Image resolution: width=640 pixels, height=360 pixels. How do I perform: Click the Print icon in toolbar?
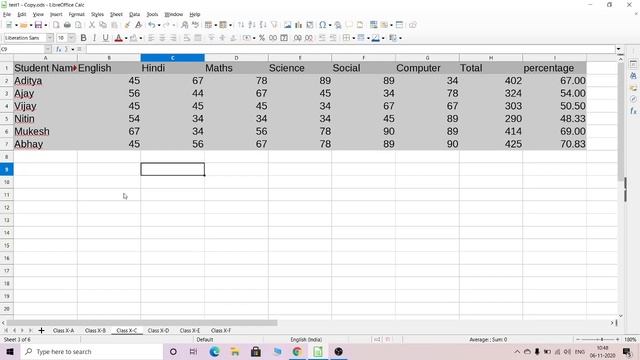tap(67, 25)
